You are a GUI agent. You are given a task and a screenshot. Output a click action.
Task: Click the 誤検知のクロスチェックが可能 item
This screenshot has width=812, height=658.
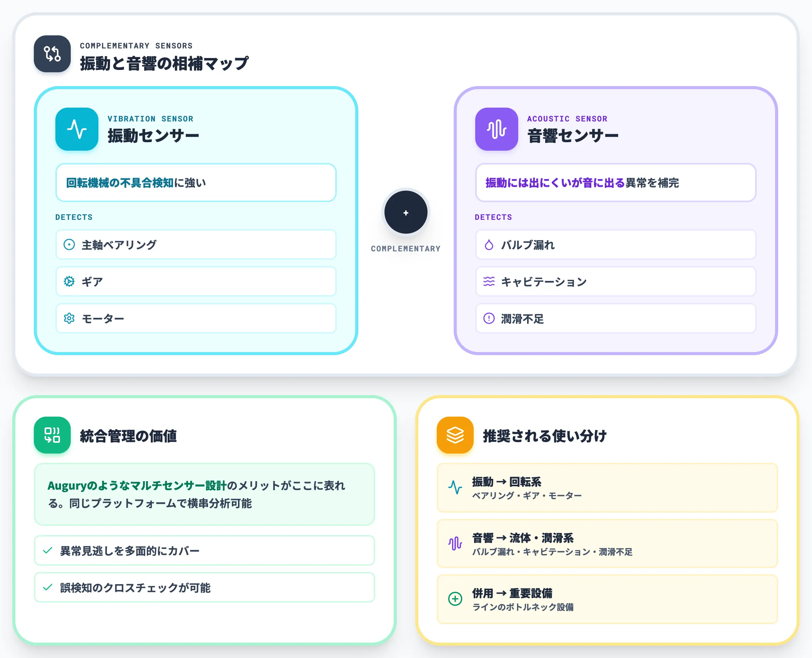pos(205,587)
